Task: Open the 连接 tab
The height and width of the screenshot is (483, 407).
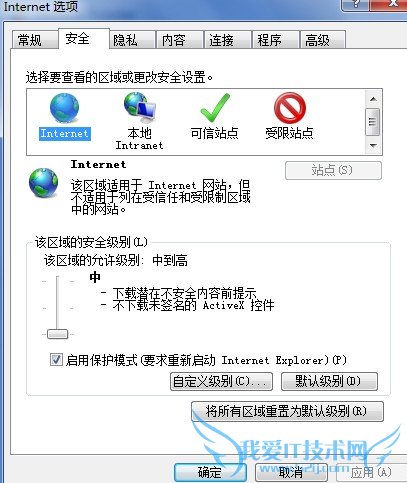Action: click(221, 40)
